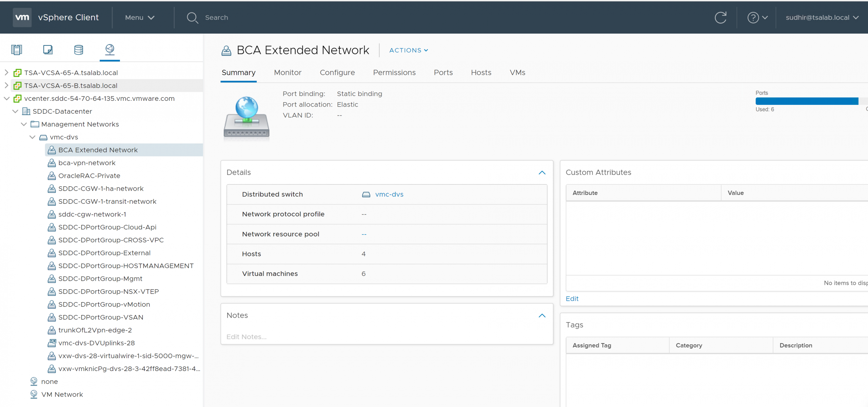Click the refresh icon in top bar
The height and width of the screenshot is (407, 868).
point(720,18)
